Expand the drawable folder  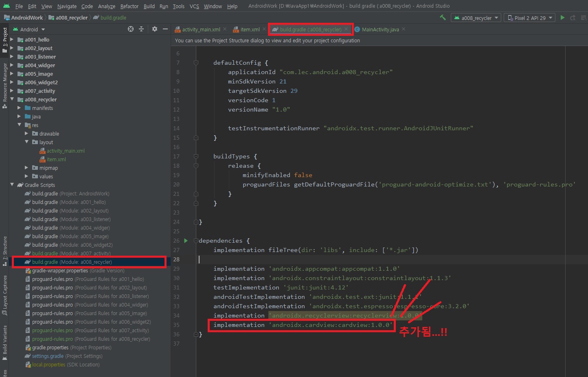tap(26, 134)
